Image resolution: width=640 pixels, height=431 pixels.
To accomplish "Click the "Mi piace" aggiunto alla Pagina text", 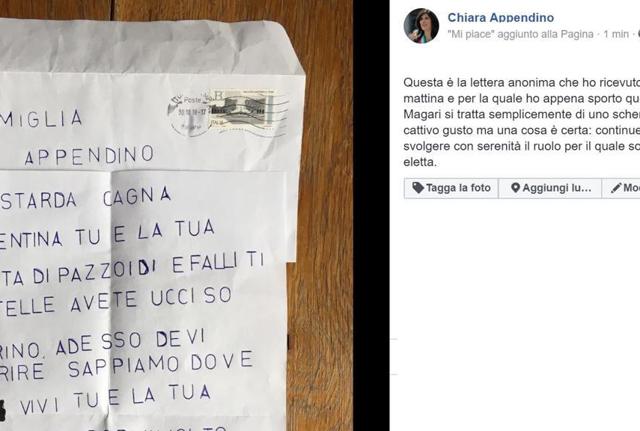I will click(520, 34).
